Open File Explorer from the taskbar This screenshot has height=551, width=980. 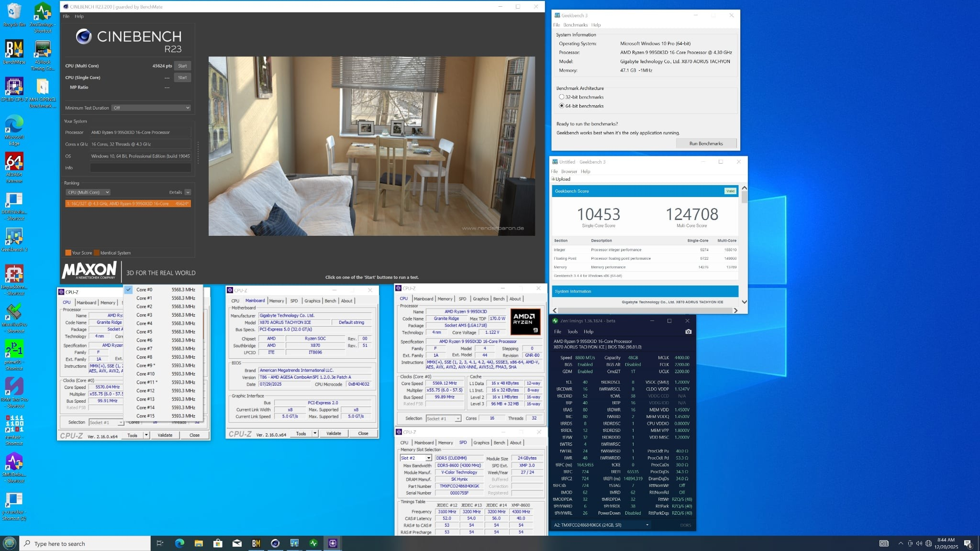[x=199, y=543]
